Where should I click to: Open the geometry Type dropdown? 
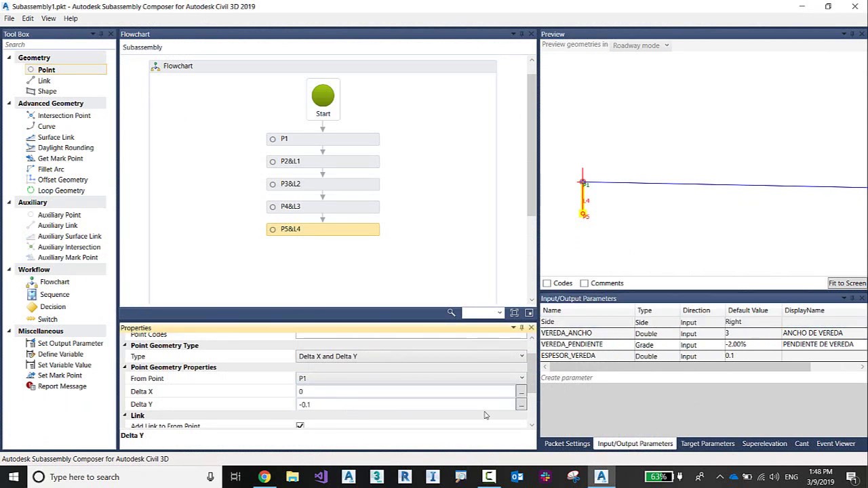click(411, 356)
